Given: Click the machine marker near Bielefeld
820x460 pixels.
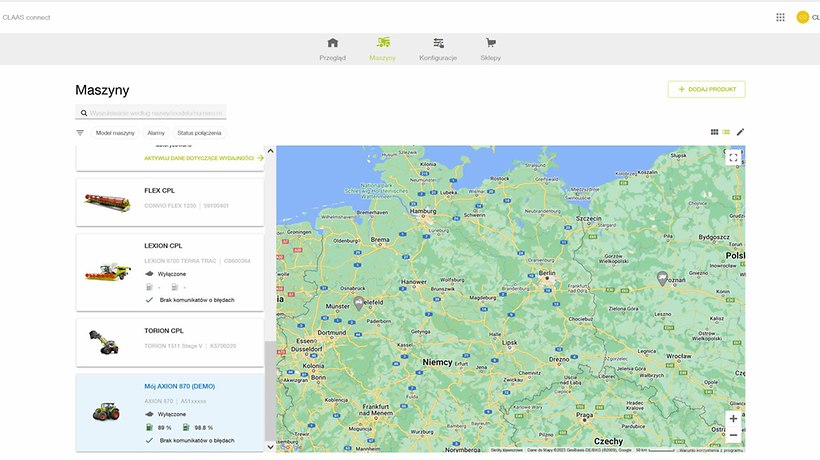Looking at the screenshot, I should [359, 303].
